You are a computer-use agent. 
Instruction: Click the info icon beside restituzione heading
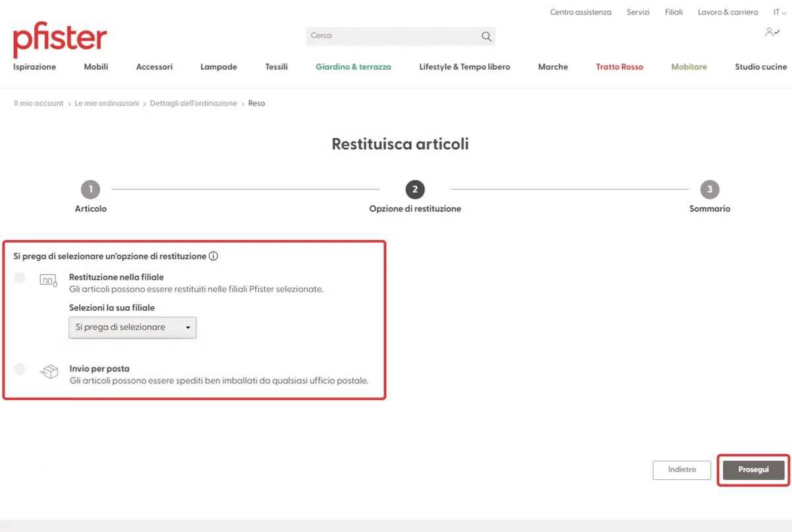pyautogui.click(x=213, y=256)
